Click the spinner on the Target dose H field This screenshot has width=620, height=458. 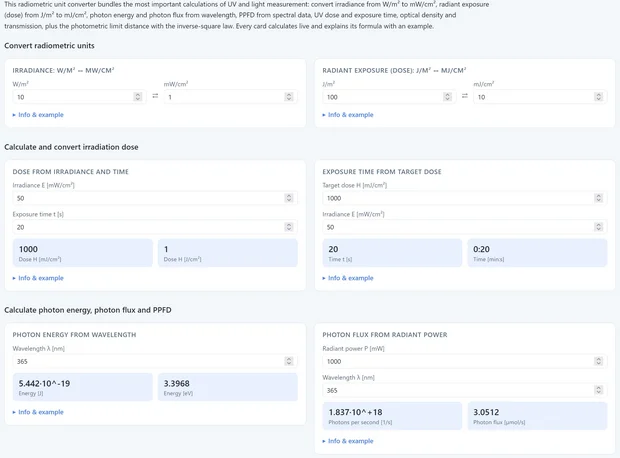pyautogui.click(x=598, y=198)
